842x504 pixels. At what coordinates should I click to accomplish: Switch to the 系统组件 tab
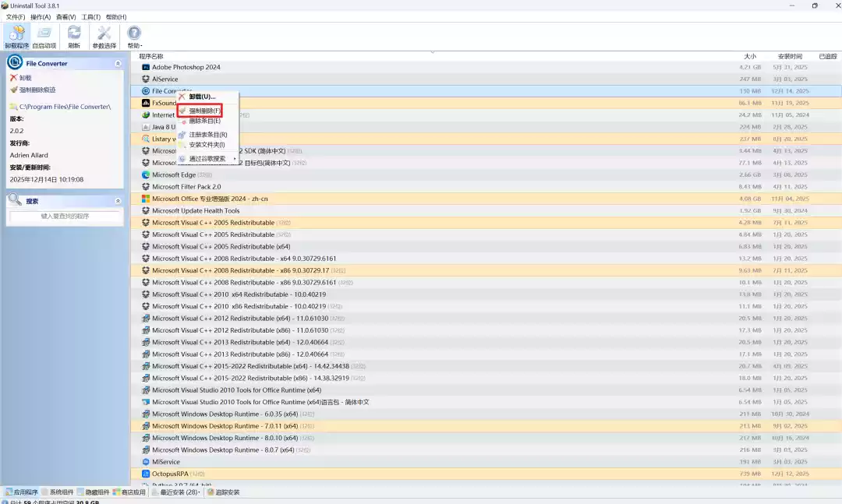[x=57, y=492]
